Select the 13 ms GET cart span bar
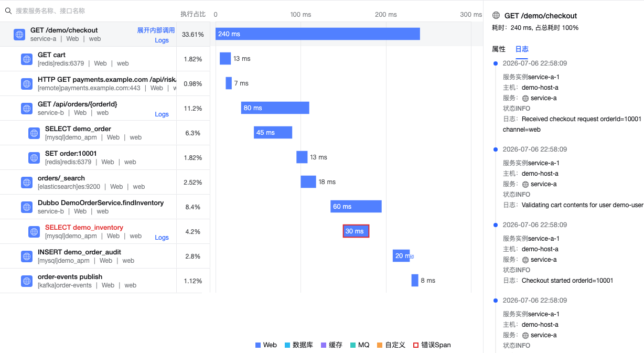 225,59
